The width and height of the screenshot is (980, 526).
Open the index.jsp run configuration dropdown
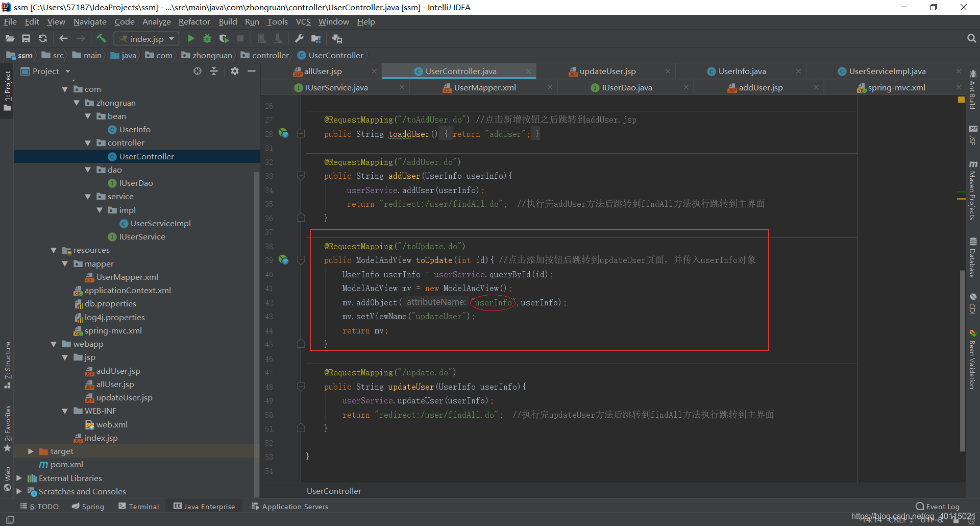point(146,39)
